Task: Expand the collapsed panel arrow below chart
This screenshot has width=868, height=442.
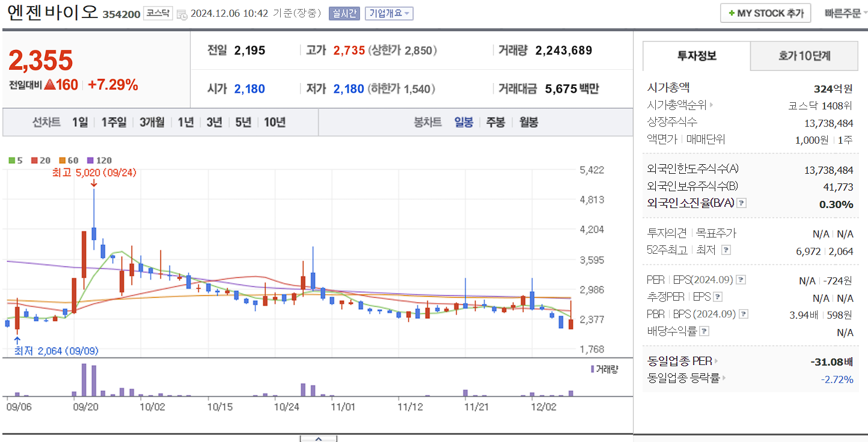Action: (x=319, y=439)
